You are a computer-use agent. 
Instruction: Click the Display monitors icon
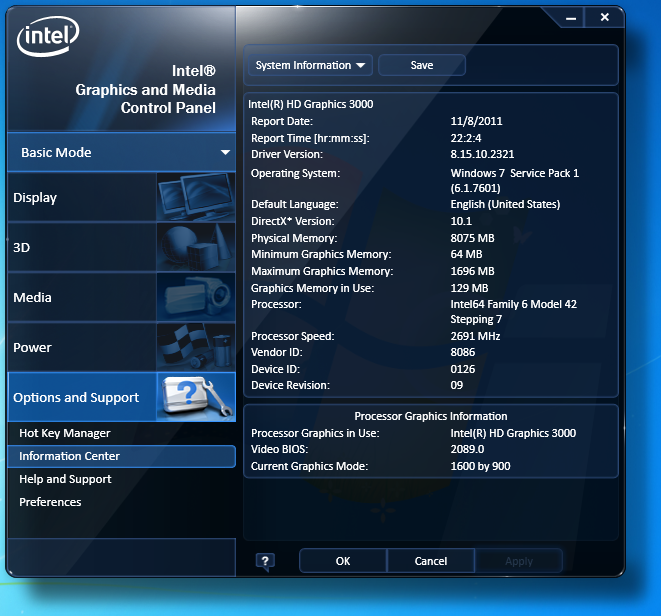[x=196, y=197]
